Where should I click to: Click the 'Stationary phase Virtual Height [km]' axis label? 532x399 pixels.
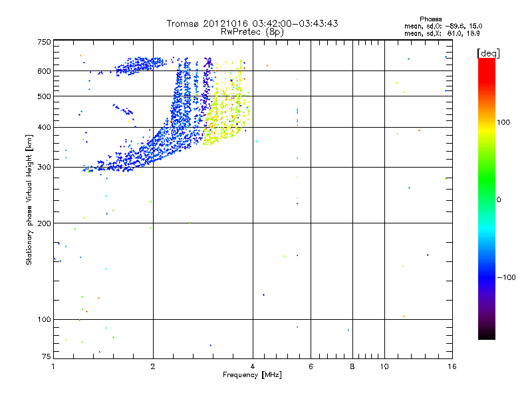tap(29, 199)
